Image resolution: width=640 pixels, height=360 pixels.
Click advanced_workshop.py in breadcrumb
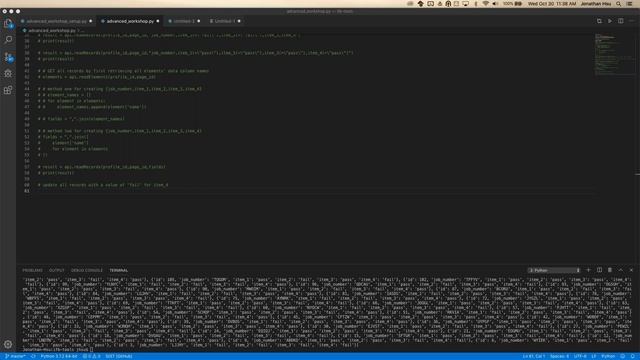(51, 30)
